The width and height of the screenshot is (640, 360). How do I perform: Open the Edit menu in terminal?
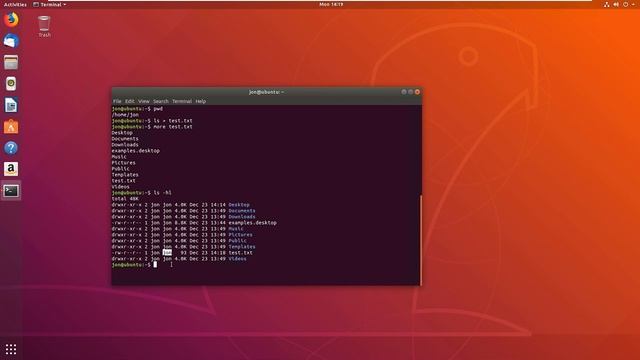click(130, 101)
